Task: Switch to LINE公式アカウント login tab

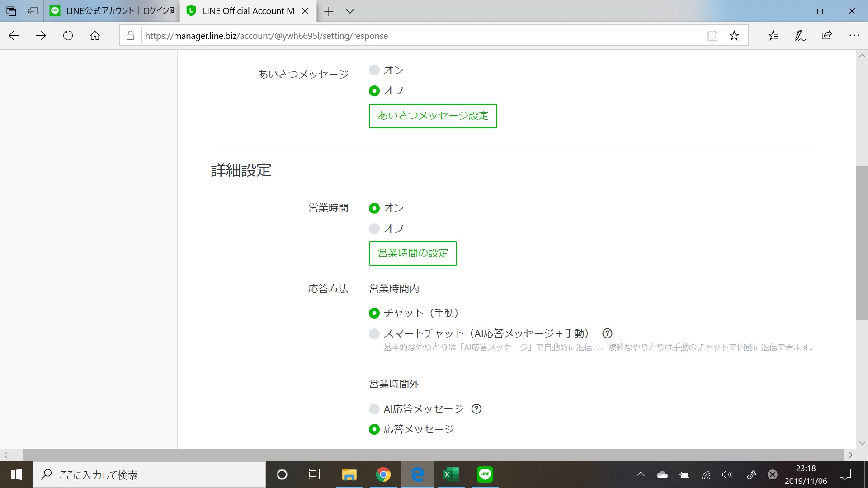Action: click(x=112, y=11)
